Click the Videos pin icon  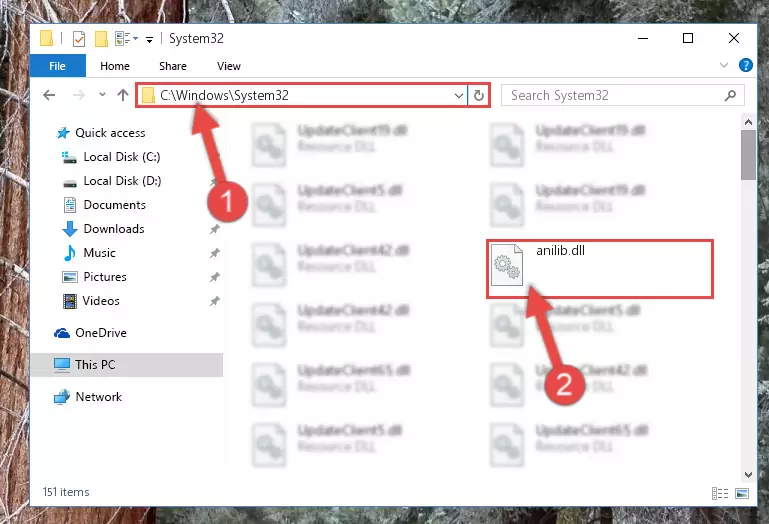click(214, 301)
